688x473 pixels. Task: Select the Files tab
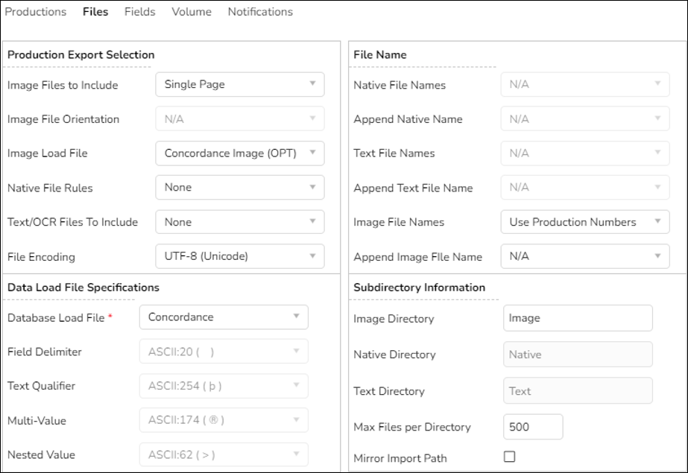(x=95, y=12)
